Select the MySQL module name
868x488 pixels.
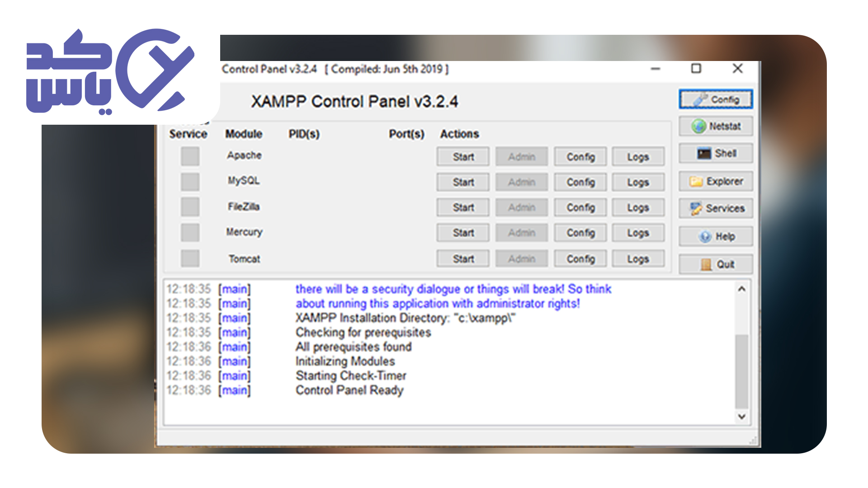click(244, 181)
